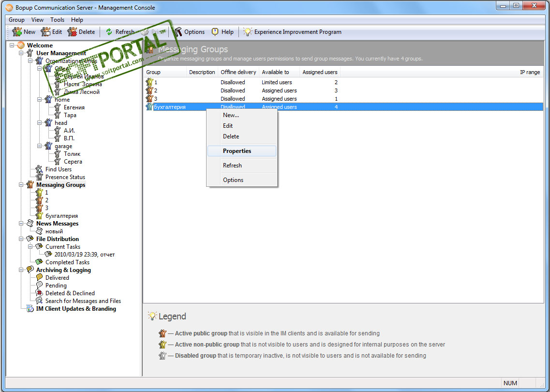Collapse the File Distribution node

(21, 239)
